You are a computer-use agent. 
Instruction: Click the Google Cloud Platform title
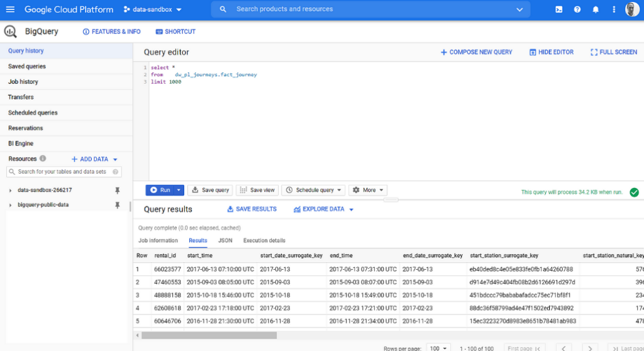[69, 9]
